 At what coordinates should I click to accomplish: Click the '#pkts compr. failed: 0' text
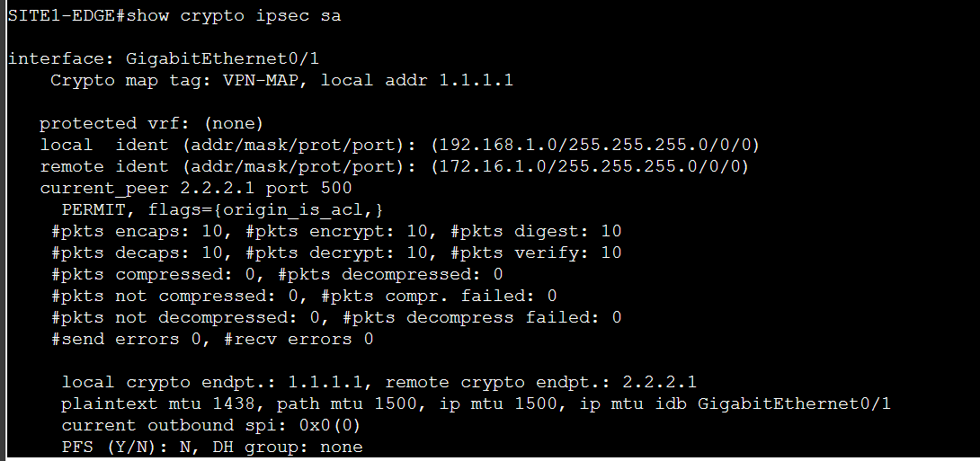pos(450,296)
